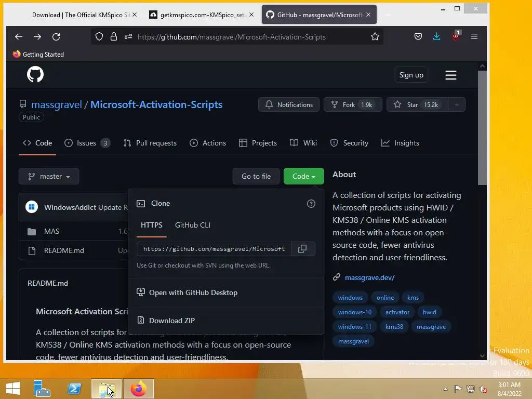
Task: Launch Server Manager from taskbar
Action: pos(42,388)
